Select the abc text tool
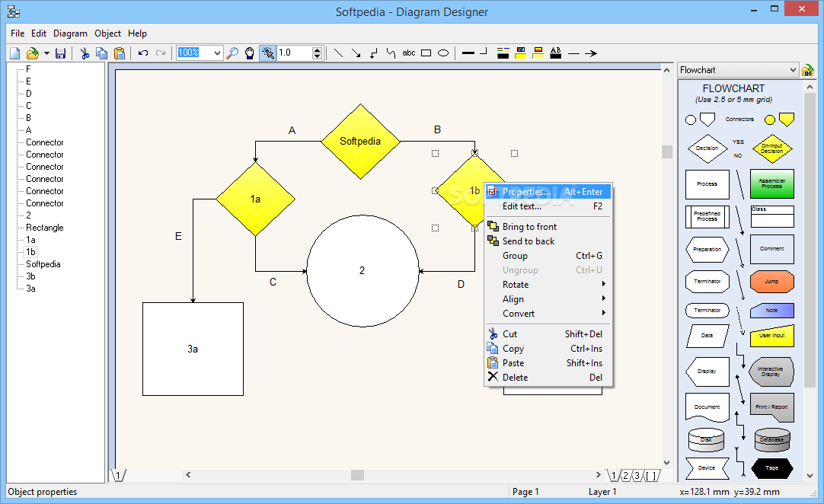 click(408, 53)
